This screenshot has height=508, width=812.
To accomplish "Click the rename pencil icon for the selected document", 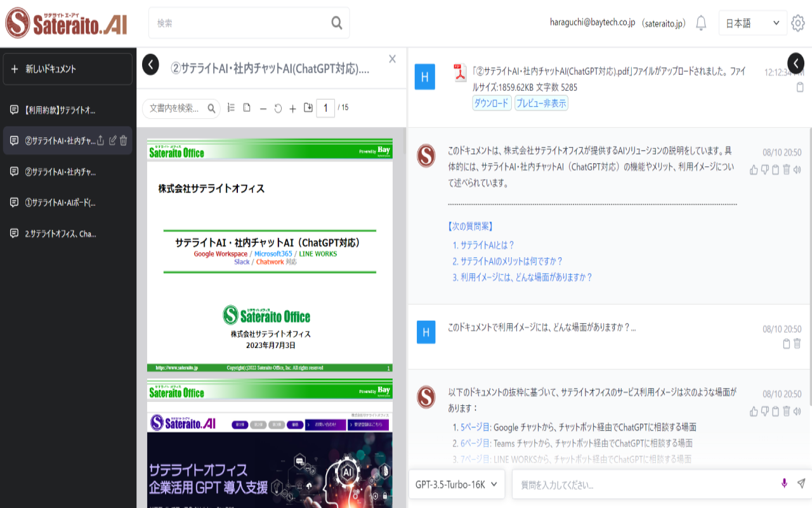I will tap(113, 140).
